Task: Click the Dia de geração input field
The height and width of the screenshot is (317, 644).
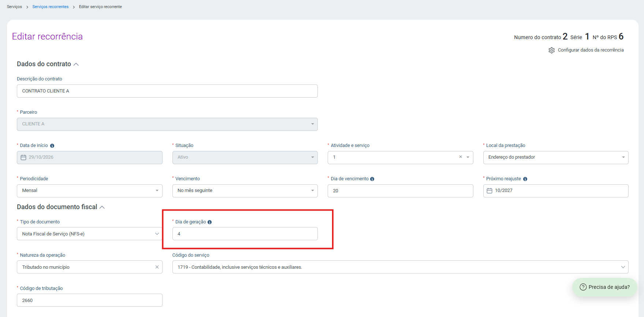Action: pyautogui.click(x=245, y=234)
